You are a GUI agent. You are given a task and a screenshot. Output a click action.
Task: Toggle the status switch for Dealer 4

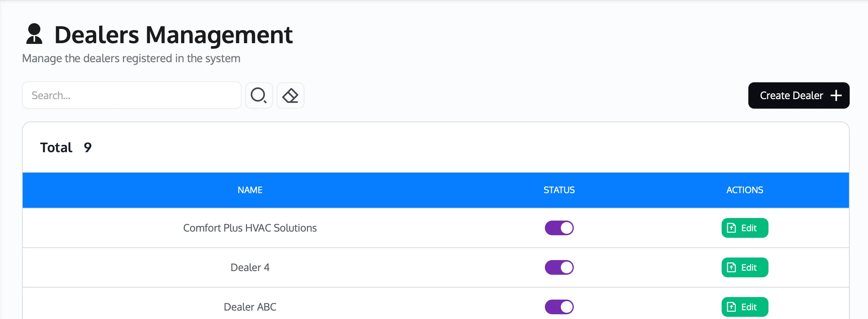point(559,267)
